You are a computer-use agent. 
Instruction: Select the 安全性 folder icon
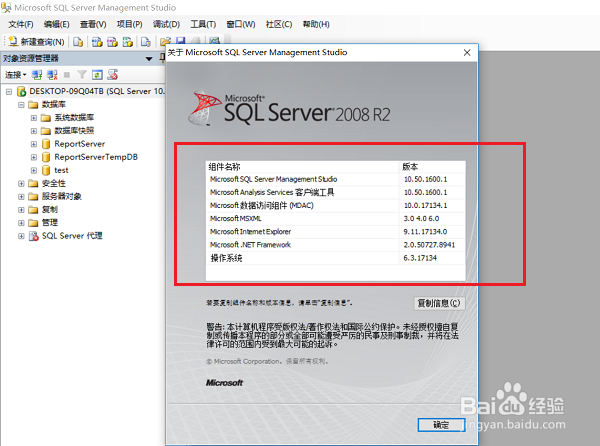click(34, 184)
